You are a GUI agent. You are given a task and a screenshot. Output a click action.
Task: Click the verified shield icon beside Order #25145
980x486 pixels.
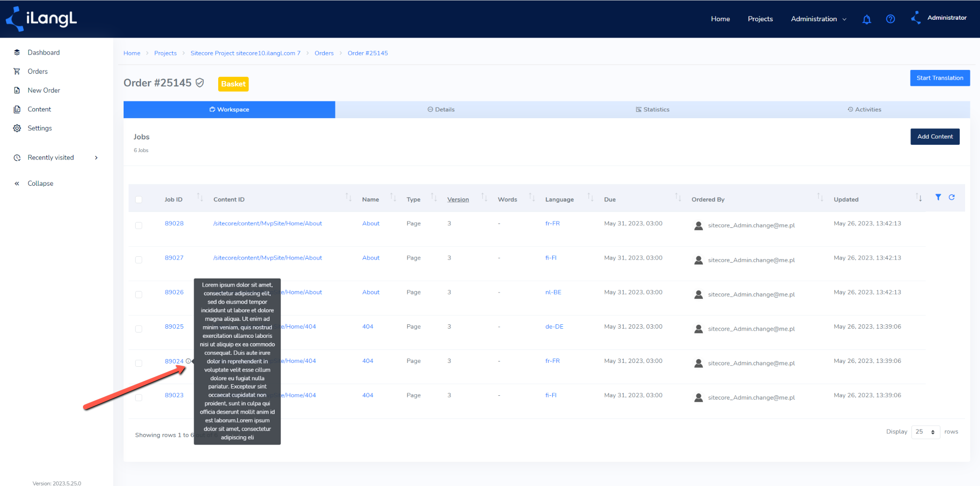[199, 83]
